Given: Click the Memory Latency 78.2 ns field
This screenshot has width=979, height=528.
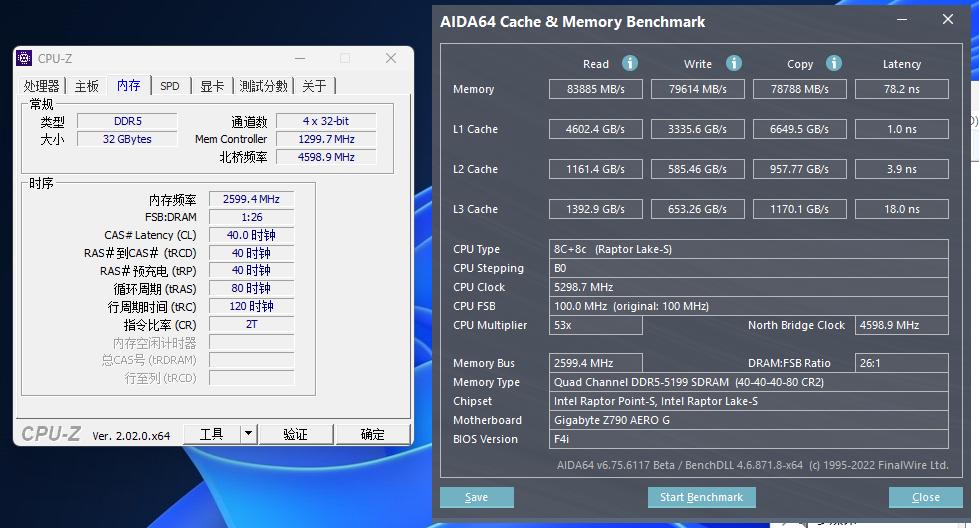Looking at the screenshot, I should point(902,89).
